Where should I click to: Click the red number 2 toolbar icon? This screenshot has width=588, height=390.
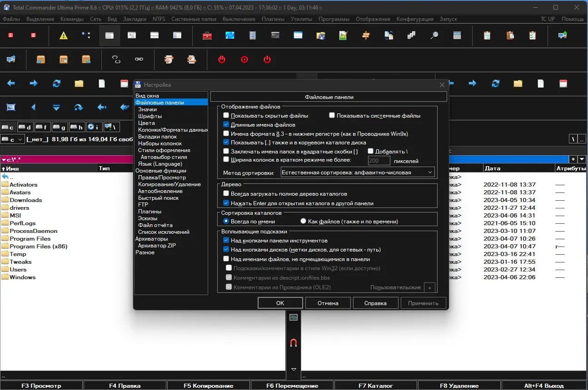point(33,35)
